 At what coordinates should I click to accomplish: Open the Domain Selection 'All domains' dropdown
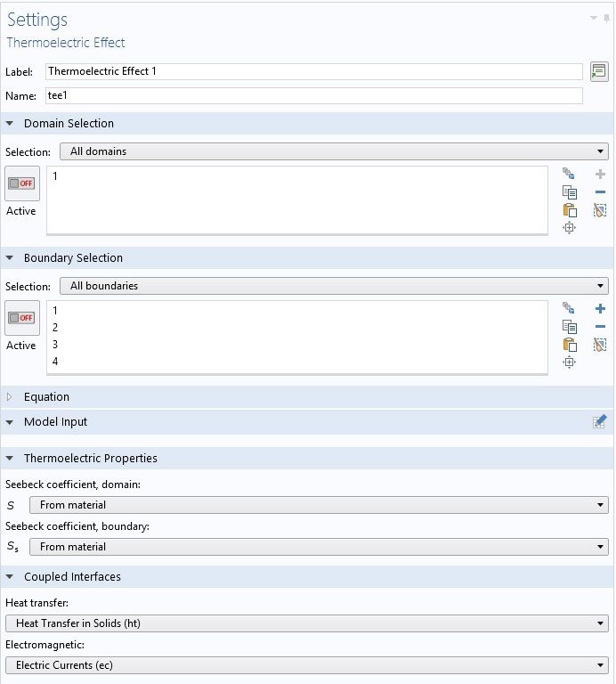click(334, 151)
